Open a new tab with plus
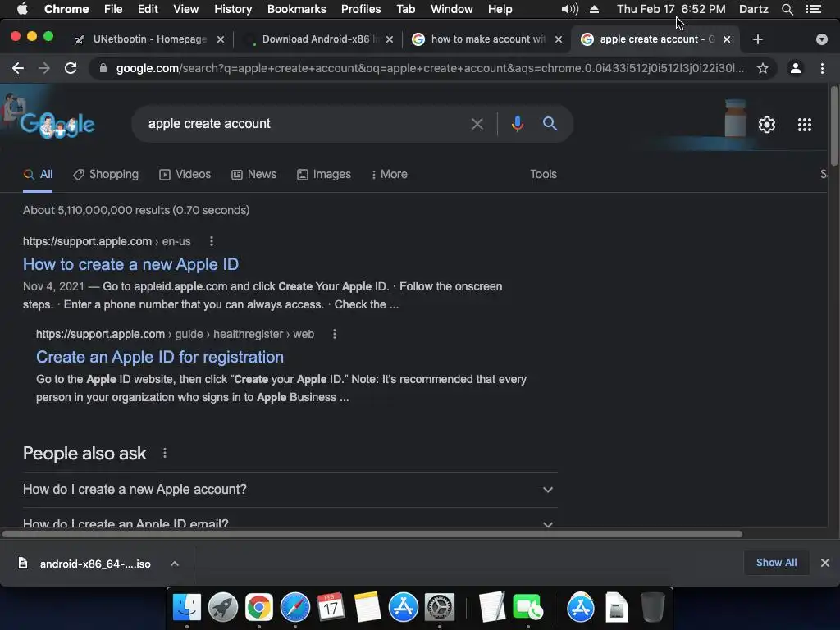 757,39
